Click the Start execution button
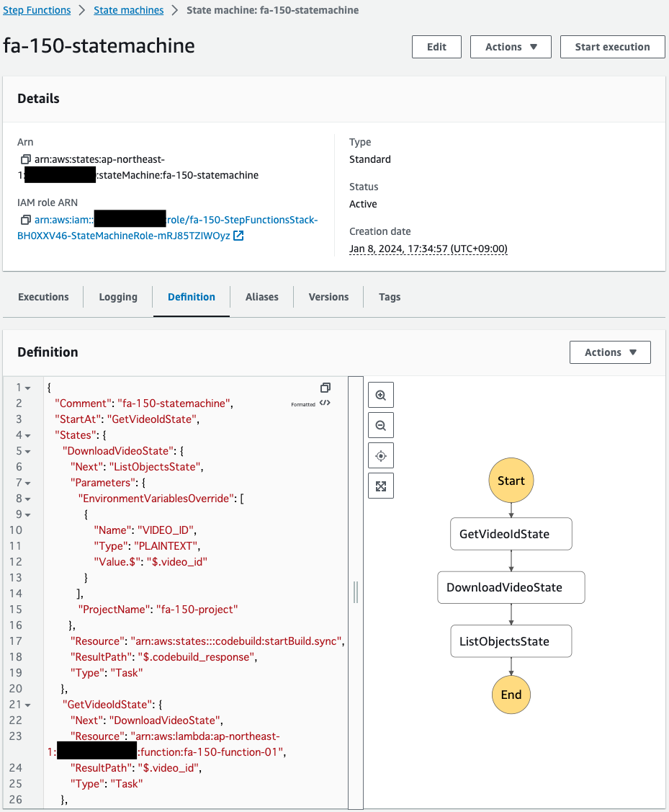The height and width of the screenshot is (812, 669). coord(612,47)
